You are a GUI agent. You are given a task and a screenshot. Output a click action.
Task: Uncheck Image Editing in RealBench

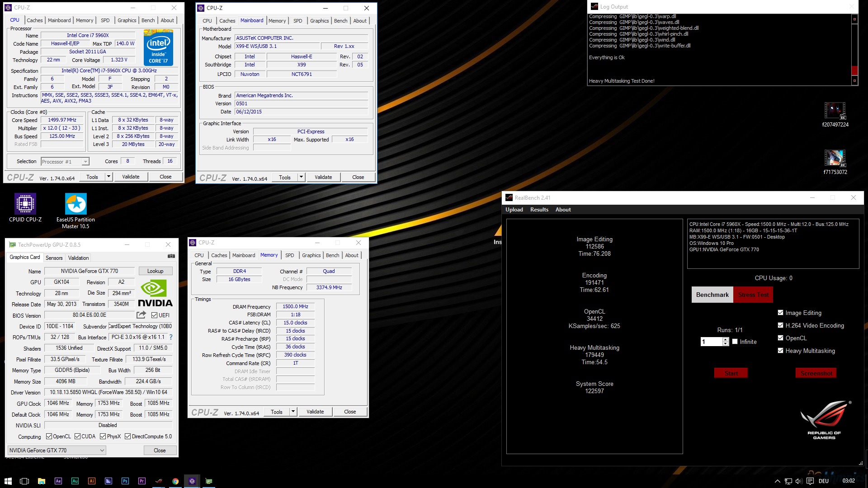pos(780,312)
